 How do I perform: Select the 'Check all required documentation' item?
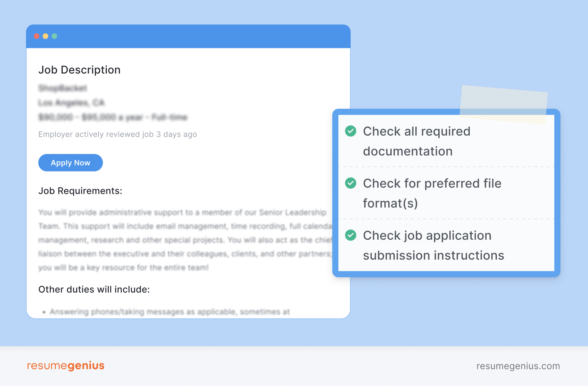click(x=446, y=141)
